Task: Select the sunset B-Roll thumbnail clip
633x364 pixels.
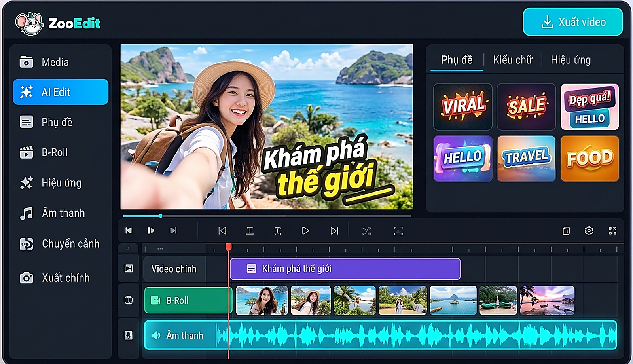Action: pyautogui.click(x=547, y=300)
